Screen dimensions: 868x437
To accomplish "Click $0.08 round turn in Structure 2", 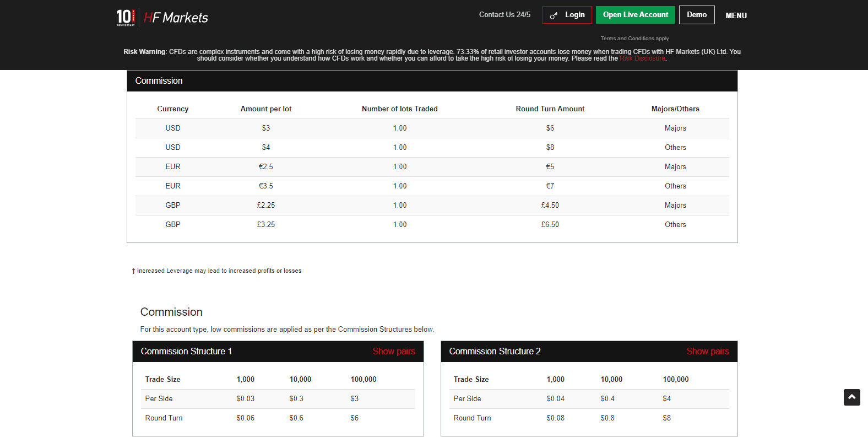I will 556,418.
